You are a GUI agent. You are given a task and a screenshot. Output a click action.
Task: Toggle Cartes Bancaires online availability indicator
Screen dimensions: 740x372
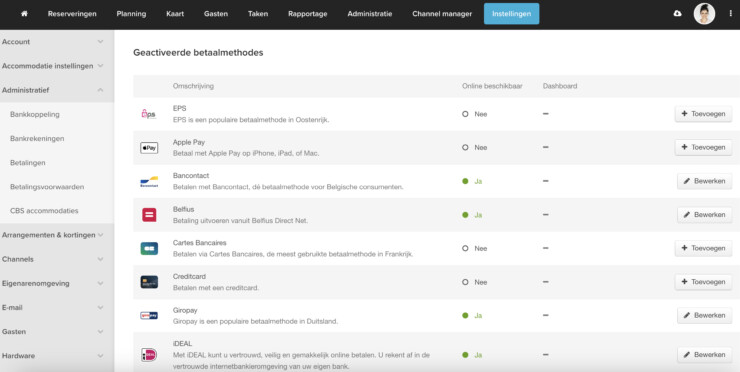point(465,248)
